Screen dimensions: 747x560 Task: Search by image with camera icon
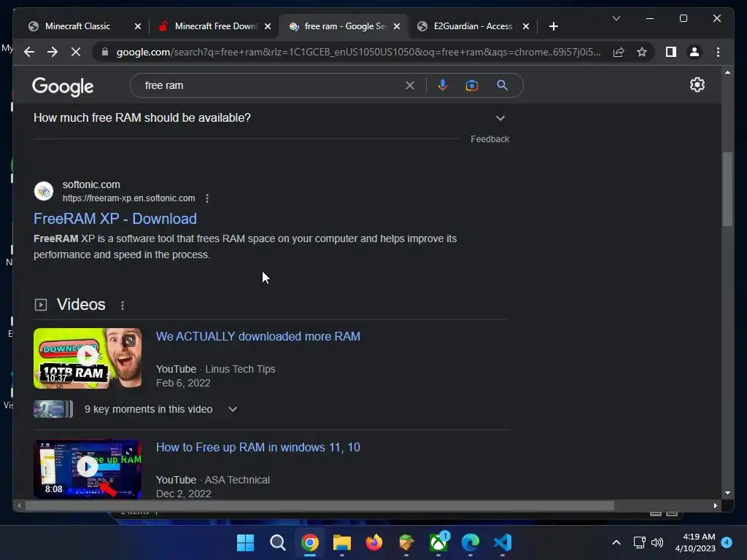point(472,85)
